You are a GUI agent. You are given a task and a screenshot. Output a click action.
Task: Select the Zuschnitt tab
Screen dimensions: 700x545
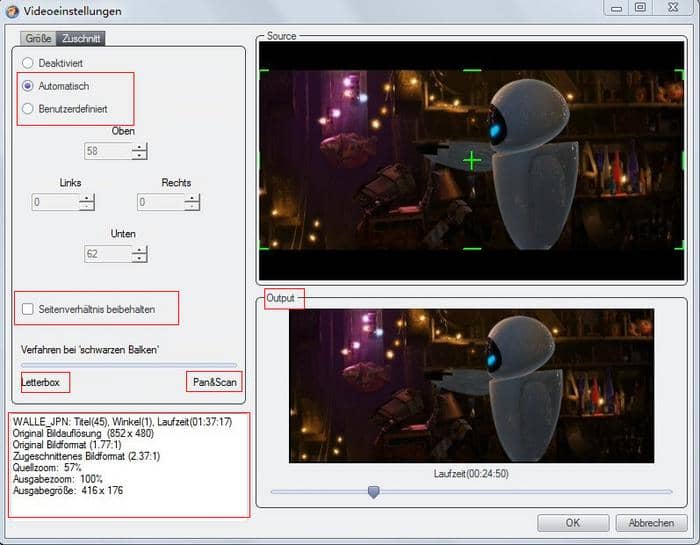pyautogui.click(x=81, y=38)
